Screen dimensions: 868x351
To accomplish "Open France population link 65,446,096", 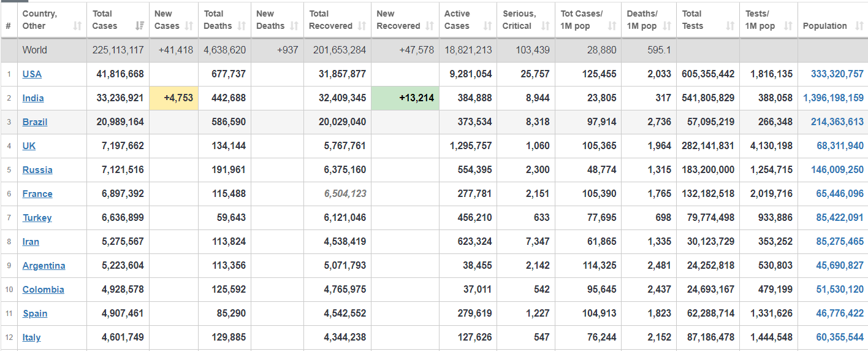I will (x=840, y=193).
